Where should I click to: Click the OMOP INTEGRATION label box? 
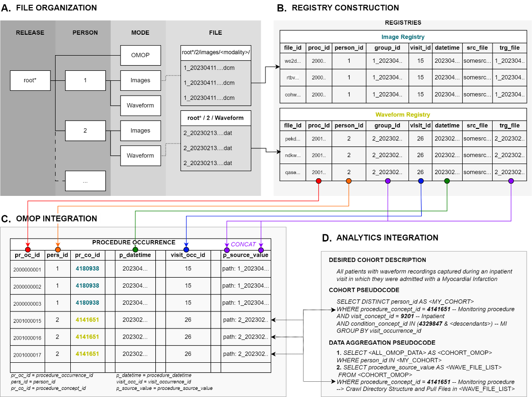(57, 219)
